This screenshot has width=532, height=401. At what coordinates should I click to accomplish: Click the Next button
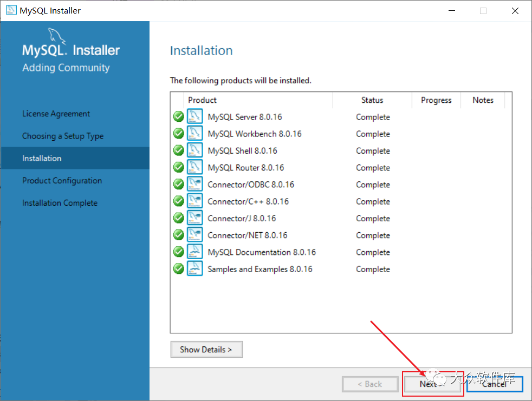tap(433, 384)
